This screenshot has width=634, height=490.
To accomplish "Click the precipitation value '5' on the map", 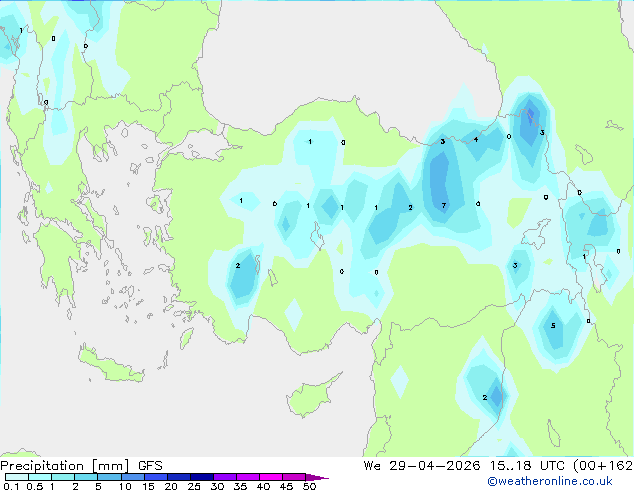I will [553, 325].
